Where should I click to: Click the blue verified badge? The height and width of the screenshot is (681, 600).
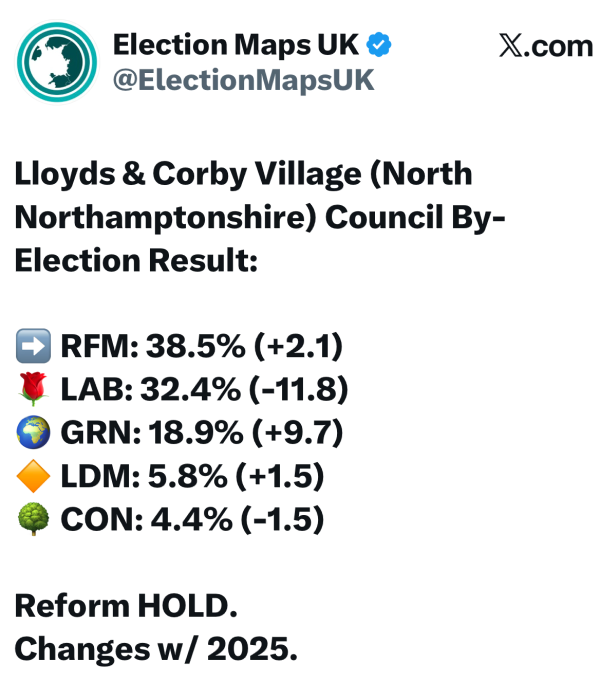(380, 45)
